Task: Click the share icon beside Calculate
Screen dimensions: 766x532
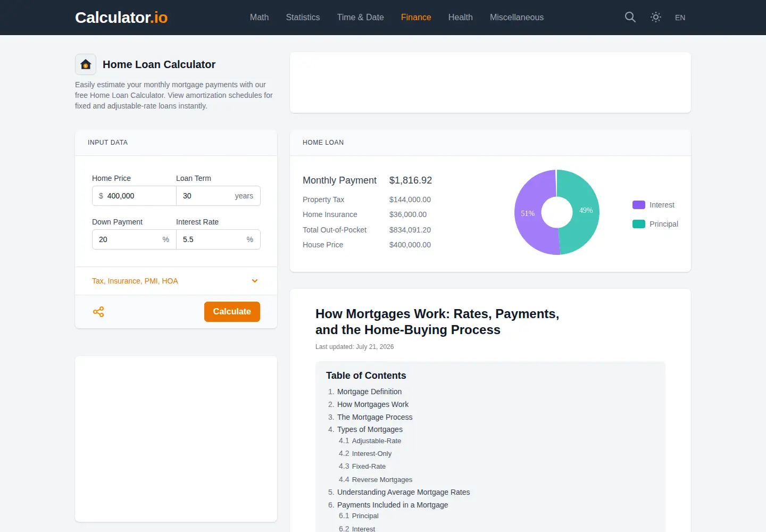Action: point(98,312)
